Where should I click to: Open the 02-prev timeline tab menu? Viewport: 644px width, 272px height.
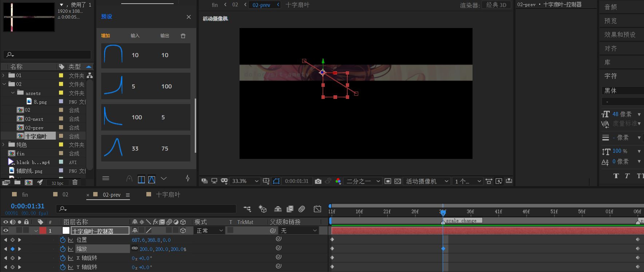tap(128, 195)
